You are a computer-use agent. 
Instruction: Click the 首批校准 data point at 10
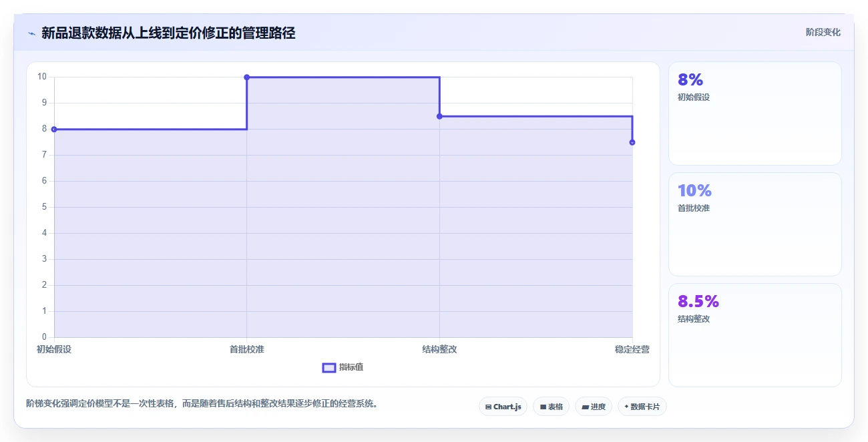tap(247, 77)
